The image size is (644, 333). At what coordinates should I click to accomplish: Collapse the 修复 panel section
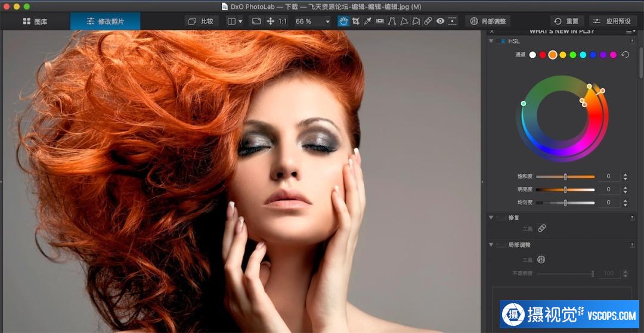click(x=491, y=218)
